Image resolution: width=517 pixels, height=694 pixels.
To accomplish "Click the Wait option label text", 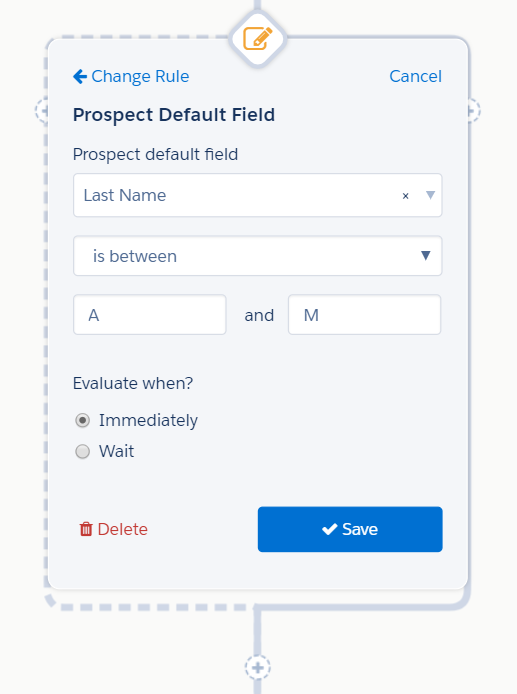I will (x=116, y=451).
